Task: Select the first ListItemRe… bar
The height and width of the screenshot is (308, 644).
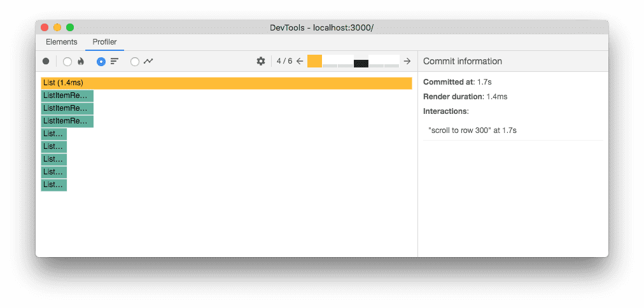Action: (x=67, y=95)
